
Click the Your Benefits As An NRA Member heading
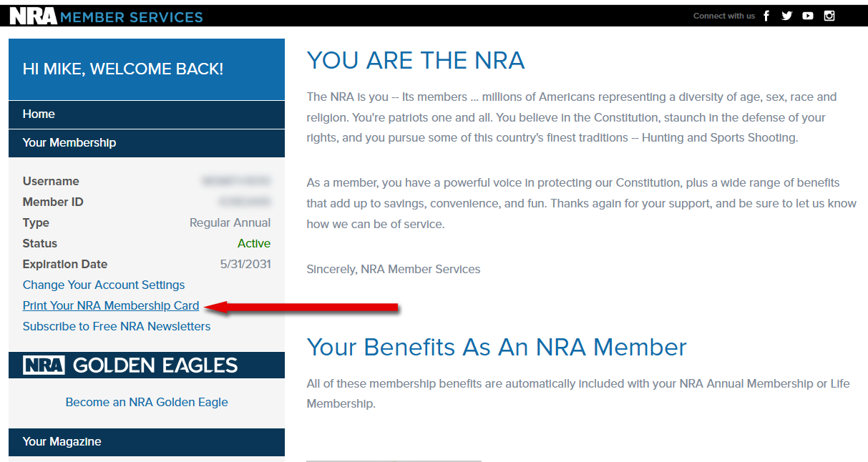[497, 348]
